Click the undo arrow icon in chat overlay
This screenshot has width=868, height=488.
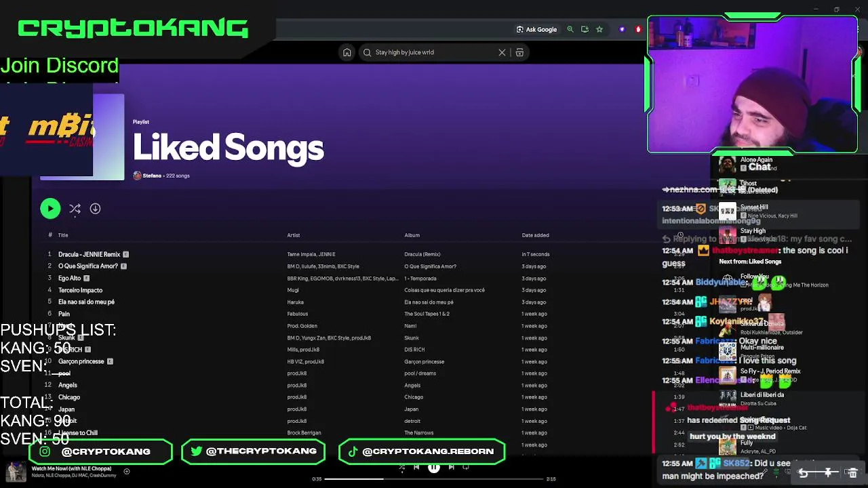[x=804, y=472]
